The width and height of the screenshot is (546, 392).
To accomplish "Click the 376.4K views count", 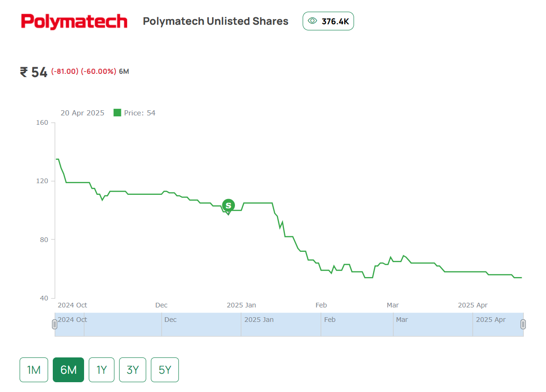I will (335, 21).
